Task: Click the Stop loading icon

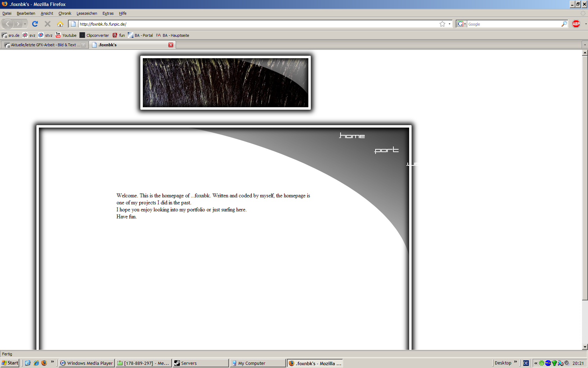Action: 48,24
